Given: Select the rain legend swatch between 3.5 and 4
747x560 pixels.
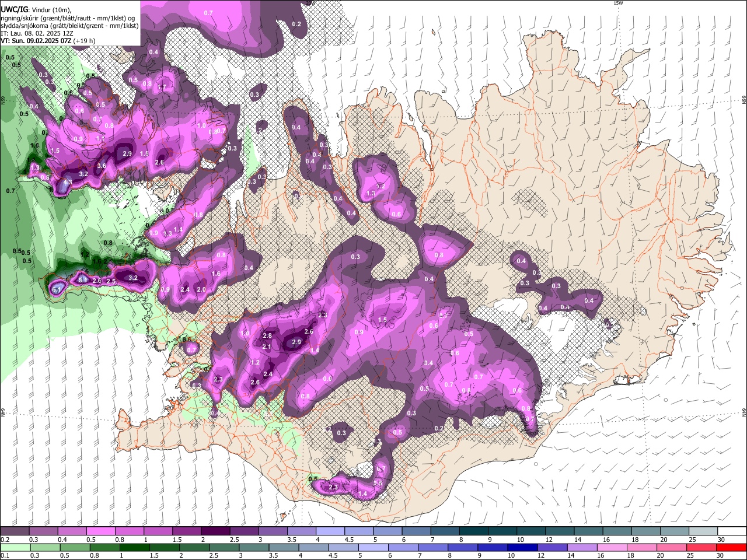Looking at the screenshot, I should [x=284, y=547].
